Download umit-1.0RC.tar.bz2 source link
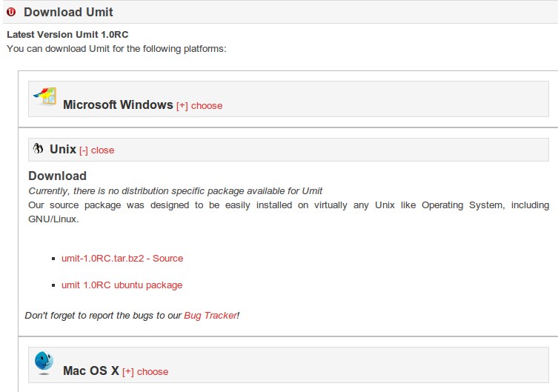The width and height of the screenshot is (558, 392). pyautogui.click(x=122, y=259)
